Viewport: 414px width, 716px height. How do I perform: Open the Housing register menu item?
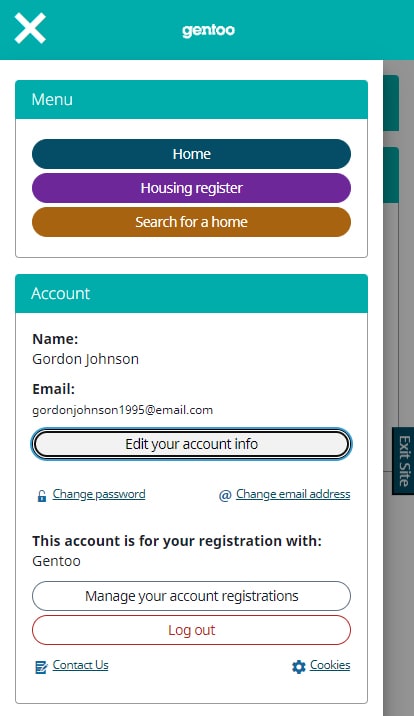[x=191, y=188]
